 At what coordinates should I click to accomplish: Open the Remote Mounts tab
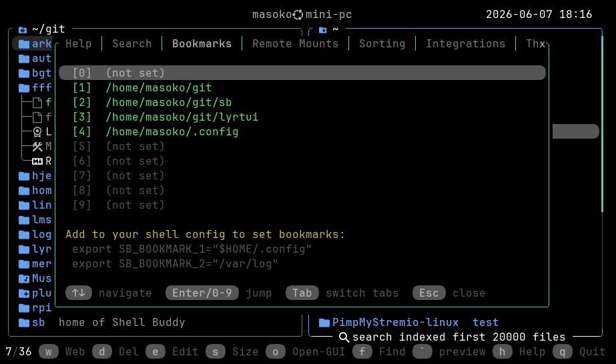pyautogui.click(x=296, y=43)
